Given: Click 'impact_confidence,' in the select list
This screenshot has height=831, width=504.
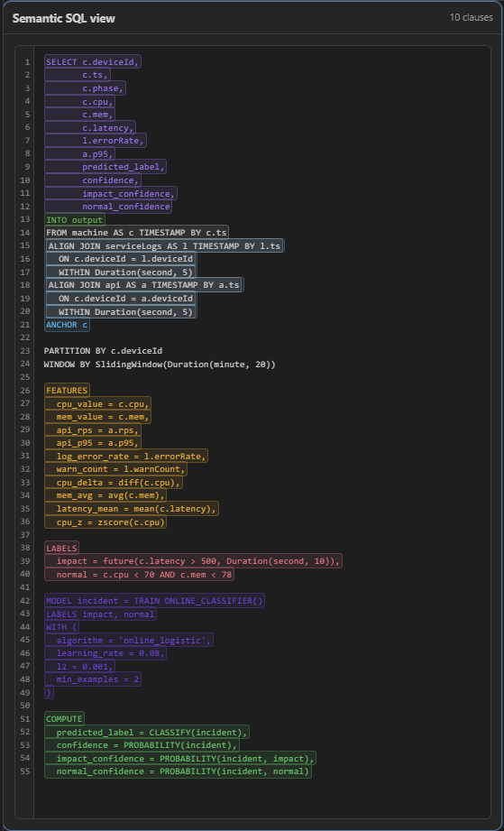Looking at the screenshot, I should click(x=111, y=193).
